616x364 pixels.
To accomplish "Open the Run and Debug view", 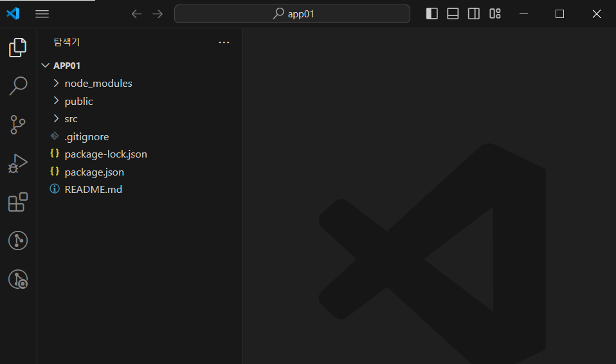I will pyautogui.click(x=17, y=163).
